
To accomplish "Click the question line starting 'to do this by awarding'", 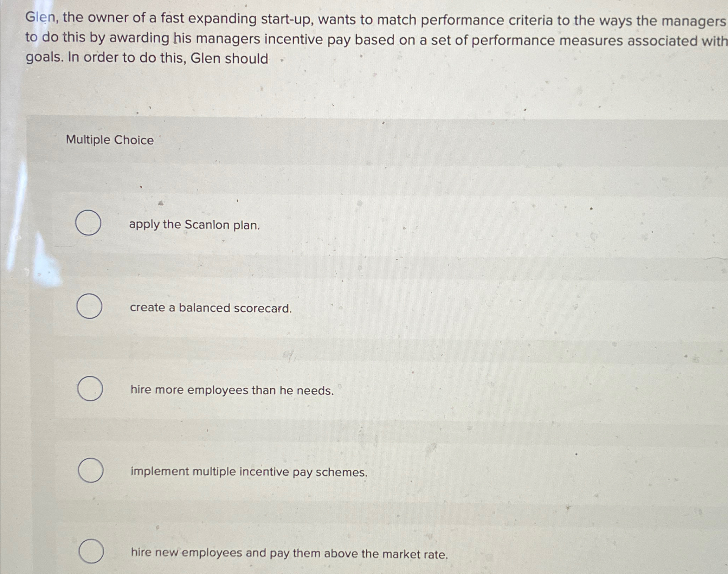I will click(x=376, y=39).
